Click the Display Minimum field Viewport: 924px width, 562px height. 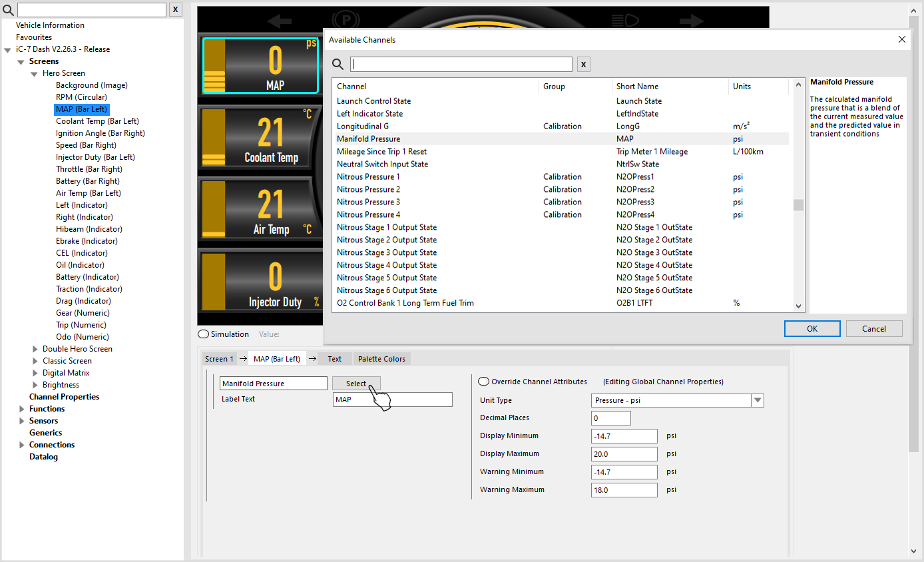click(624, 436)
